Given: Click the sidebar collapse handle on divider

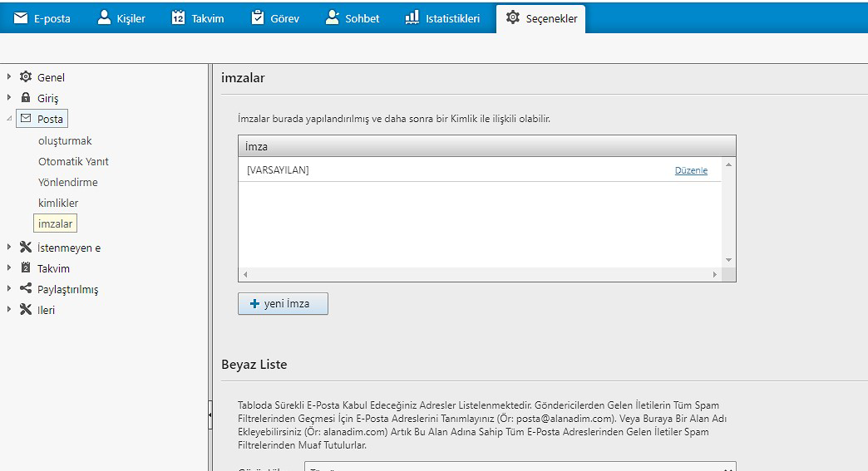Looking at the screenshot, I should tap(210, 414).
